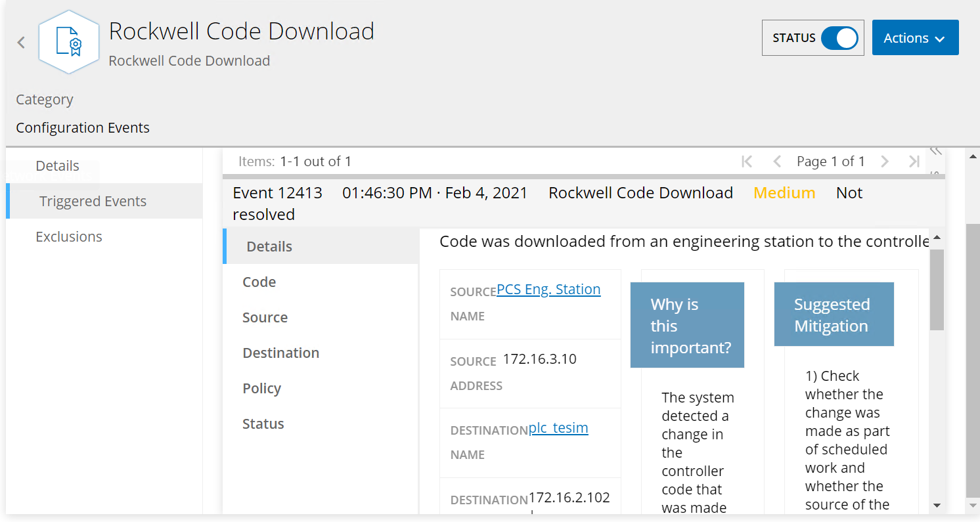Click the Suggested Mitigation header
The height and width of the screenshot is (522, 980).
point(834,315)
